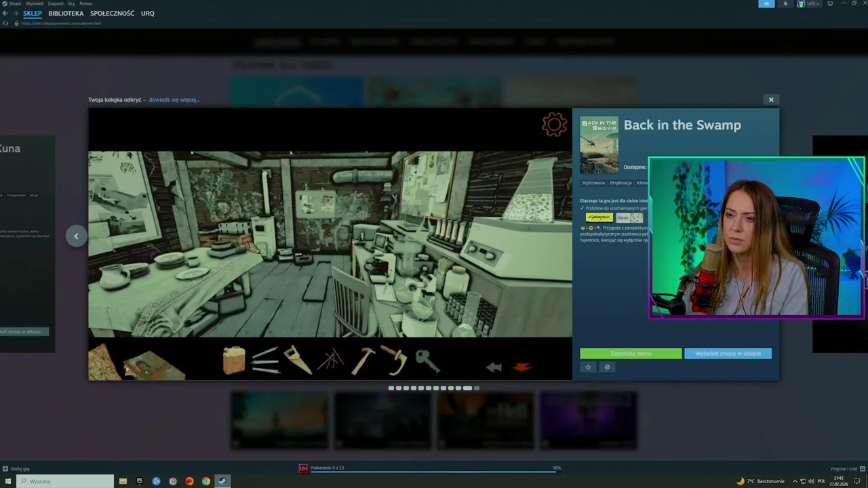Go to the previous queue item arrow
The height and width of the screenshot is (488, 868).
[76, 236]
